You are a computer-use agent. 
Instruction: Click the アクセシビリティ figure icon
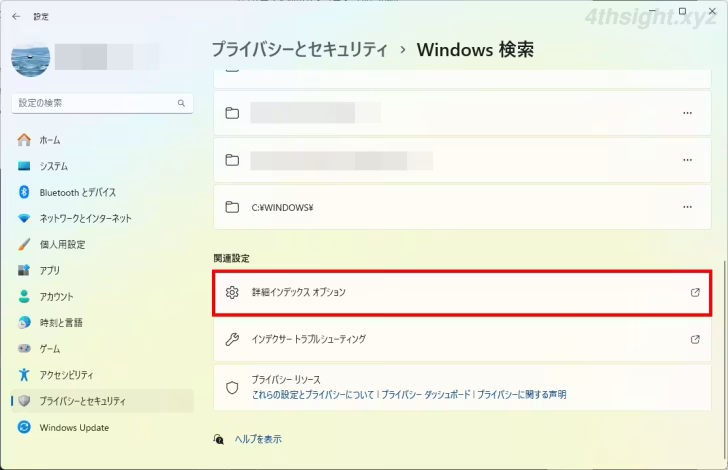(24, 374)
